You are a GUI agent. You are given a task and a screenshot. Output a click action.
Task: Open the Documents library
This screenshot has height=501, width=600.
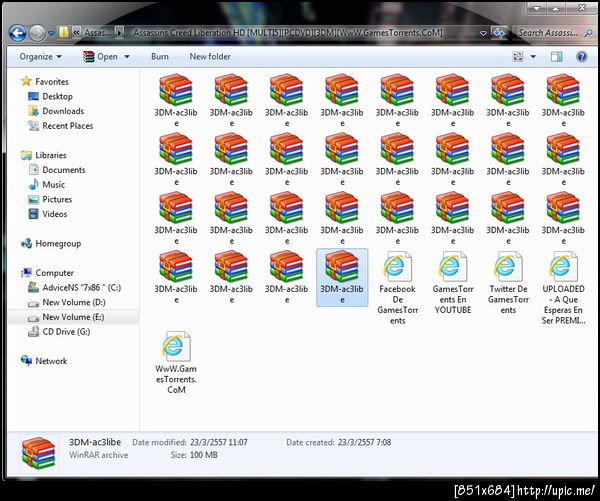(57, 170)
